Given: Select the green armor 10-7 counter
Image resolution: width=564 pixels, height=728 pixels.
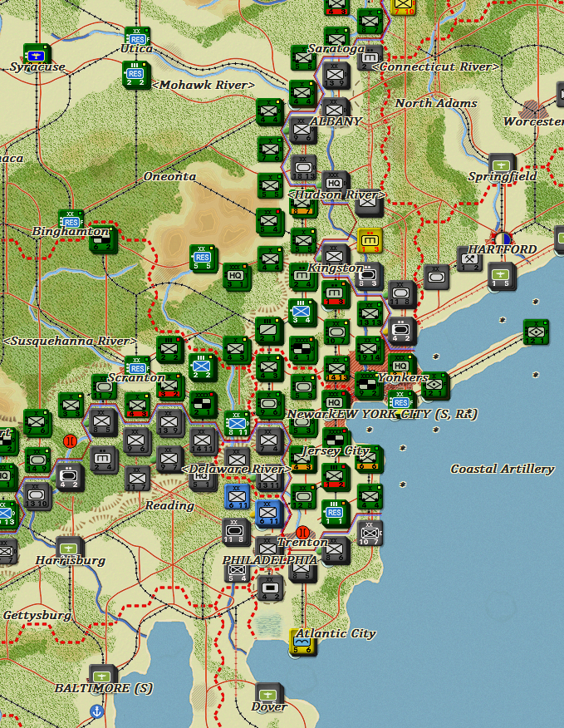Looking at the screenshot, I should 336,332.
